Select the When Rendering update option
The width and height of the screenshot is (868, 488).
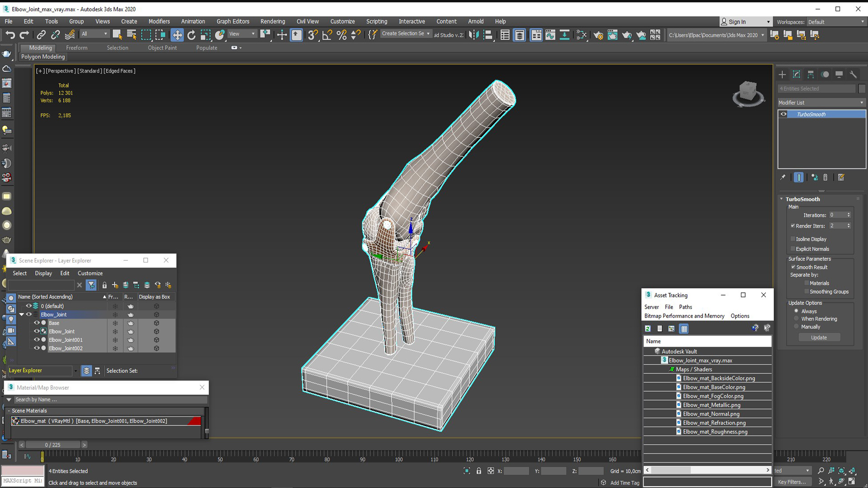click(796, 319)
